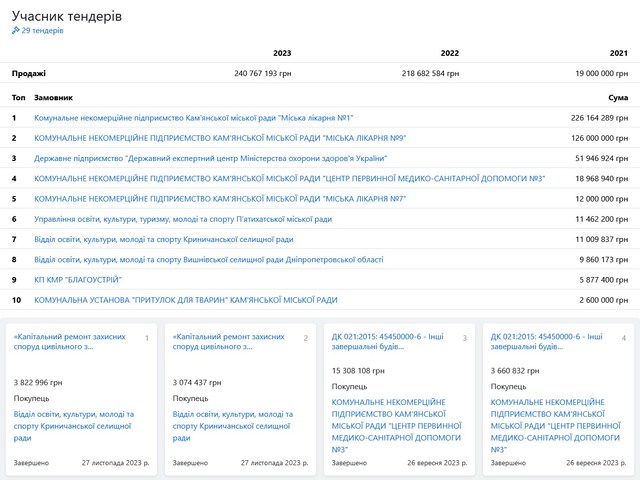This screenshot has width=640, height=480.
Task: Open 'ПРИТУЛОК ДЛЯ ТВАРИН' customer link
Action: [x=186, y=300]
